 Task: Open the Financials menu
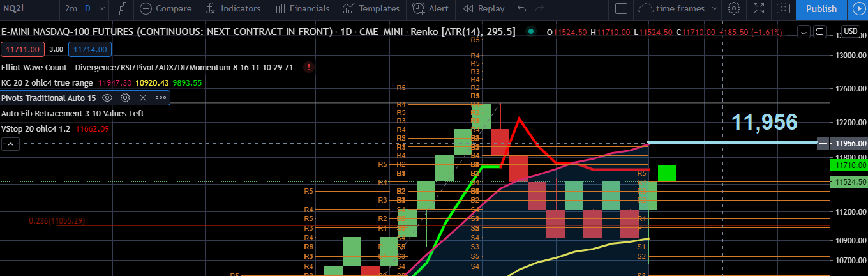click(x=302, y=9)
